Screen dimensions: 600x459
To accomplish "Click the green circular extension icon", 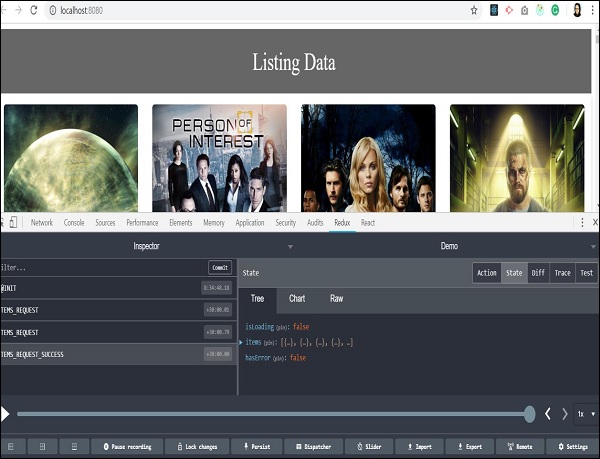I will tap(555, 10).
